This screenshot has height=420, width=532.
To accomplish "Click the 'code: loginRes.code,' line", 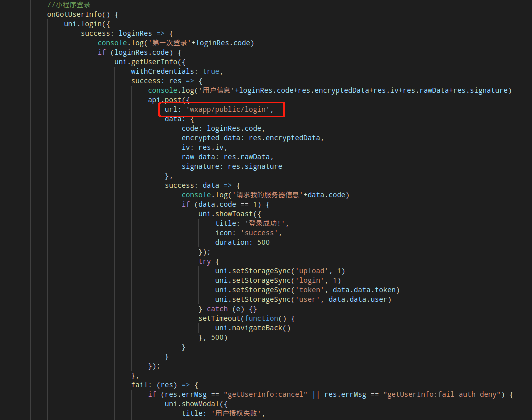I will click(223, 128).
